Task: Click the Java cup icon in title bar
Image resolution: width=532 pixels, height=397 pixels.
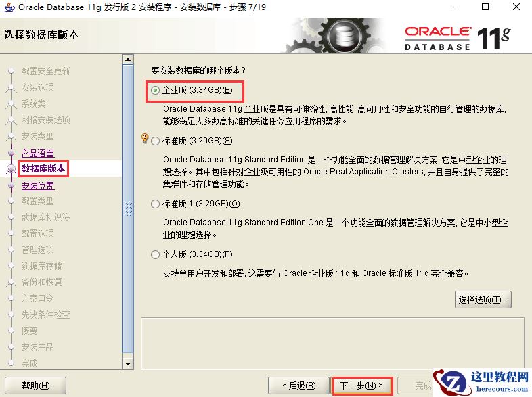Action: pyautogui.click(x=9, y=7)
